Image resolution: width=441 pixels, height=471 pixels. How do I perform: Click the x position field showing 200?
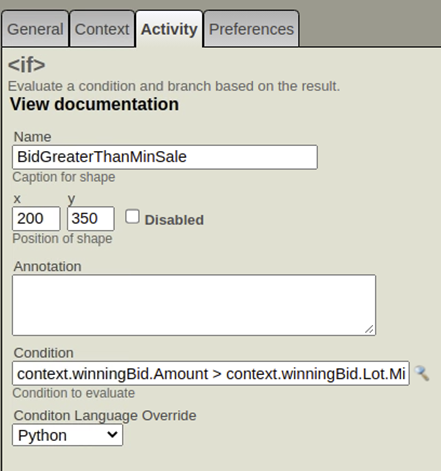click(36, 219)
